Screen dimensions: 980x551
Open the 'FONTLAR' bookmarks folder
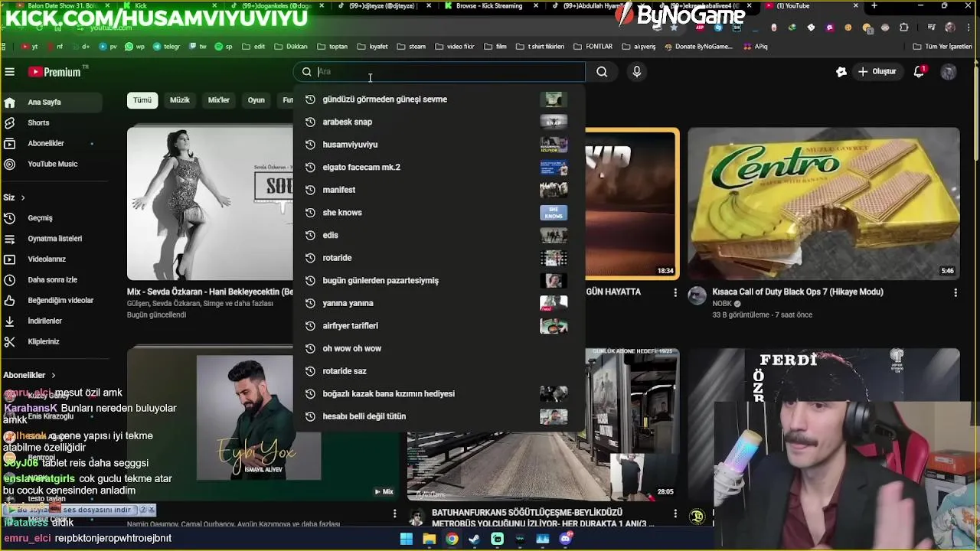[593, 47]
